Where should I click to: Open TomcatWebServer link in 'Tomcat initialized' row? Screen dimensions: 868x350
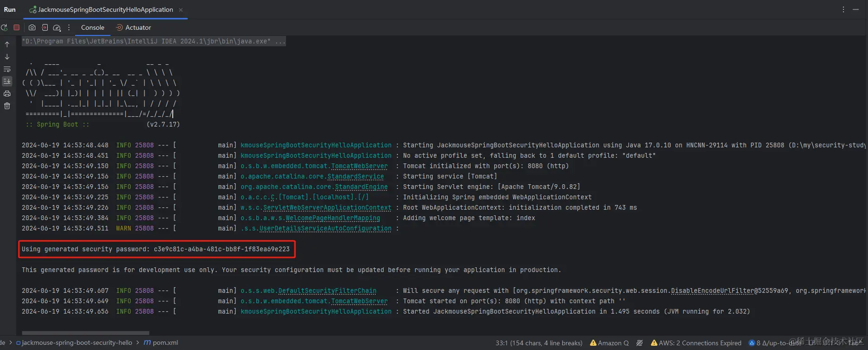359,166
